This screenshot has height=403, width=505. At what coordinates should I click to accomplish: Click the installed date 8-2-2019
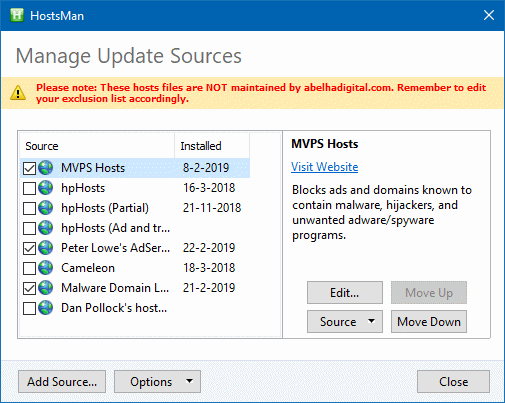(x=206, y=168)
